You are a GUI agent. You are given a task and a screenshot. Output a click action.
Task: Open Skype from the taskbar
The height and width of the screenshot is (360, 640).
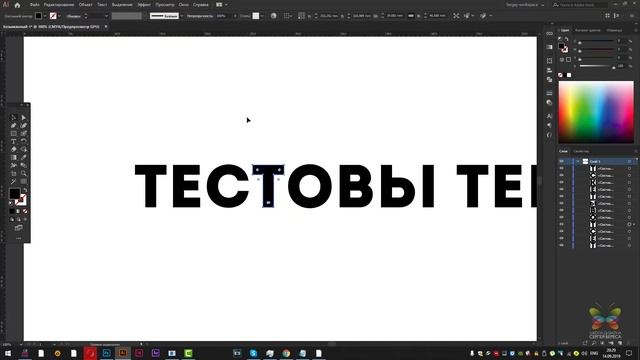[253, 353]
